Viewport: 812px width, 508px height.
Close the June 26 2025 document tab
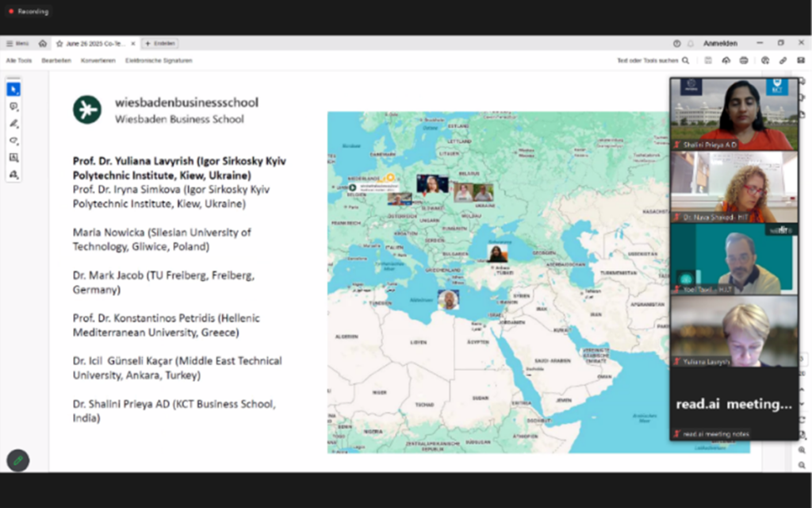(x=132, y=44)
